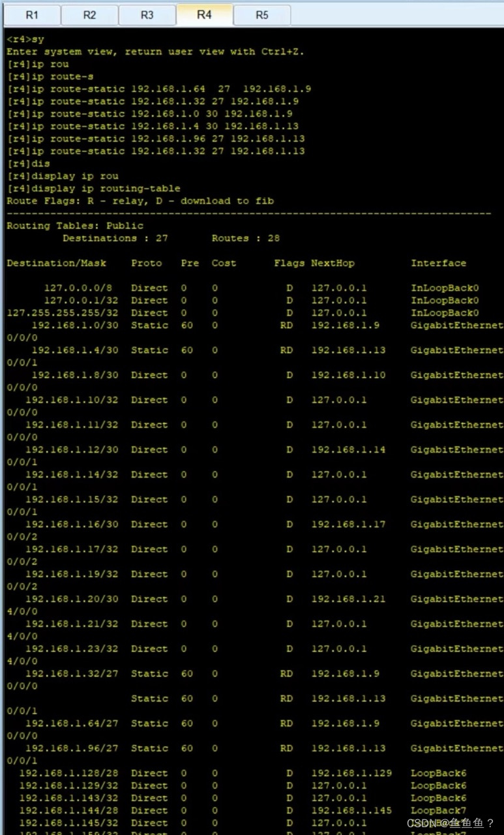Select the R3 tab
This screenshot has width=504, height=835.
pos(147,15)
